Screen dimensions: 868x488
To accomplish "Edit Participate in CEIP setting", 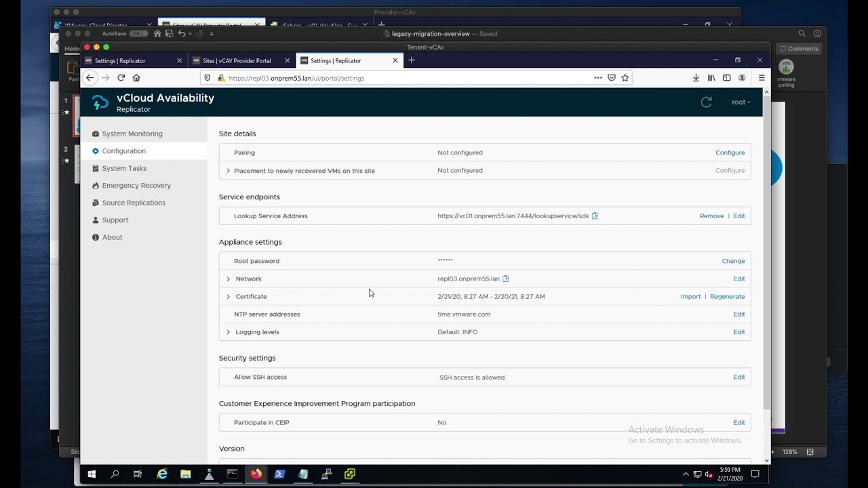I will click(739, 422).
